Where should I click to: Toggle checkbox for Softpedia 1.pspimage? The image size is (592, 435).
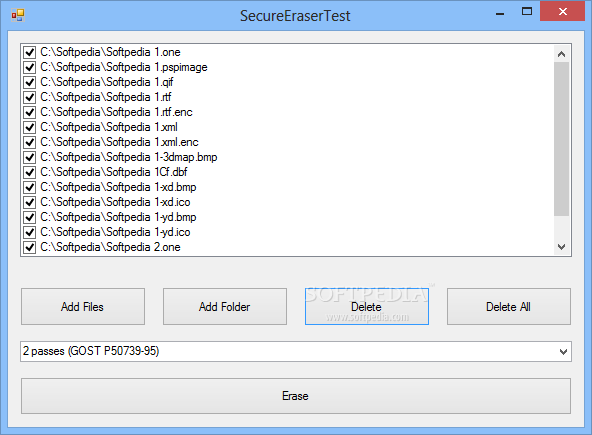coord(29,67)
